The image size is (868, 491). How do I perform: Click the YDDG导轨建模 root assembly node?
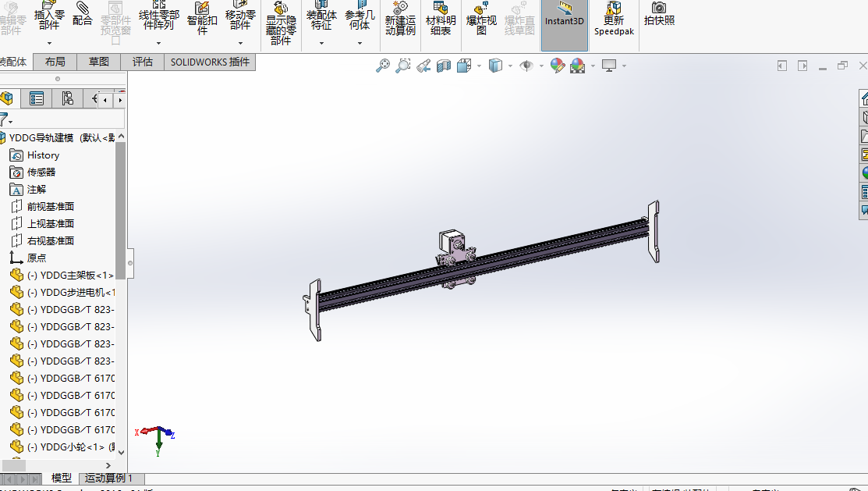tap(58, 138)
